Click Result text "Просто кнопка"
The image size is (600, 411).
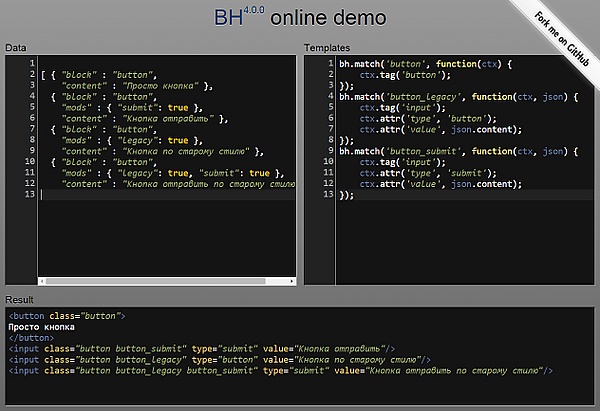pyautogui.click(x=41, y=327)
